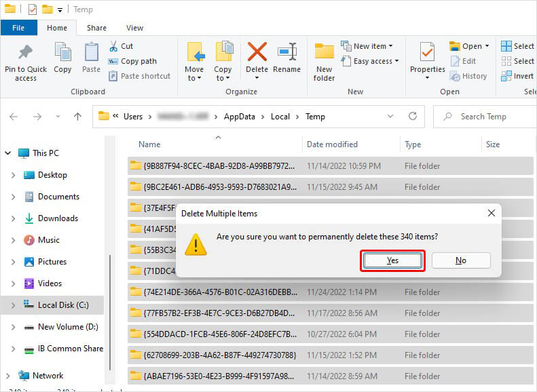This screenshot has width=537, height=392.
Task: Select folder {ABAE7196-53E0-4E23-B999-4F91597A98...
Action: coord(330,376)
